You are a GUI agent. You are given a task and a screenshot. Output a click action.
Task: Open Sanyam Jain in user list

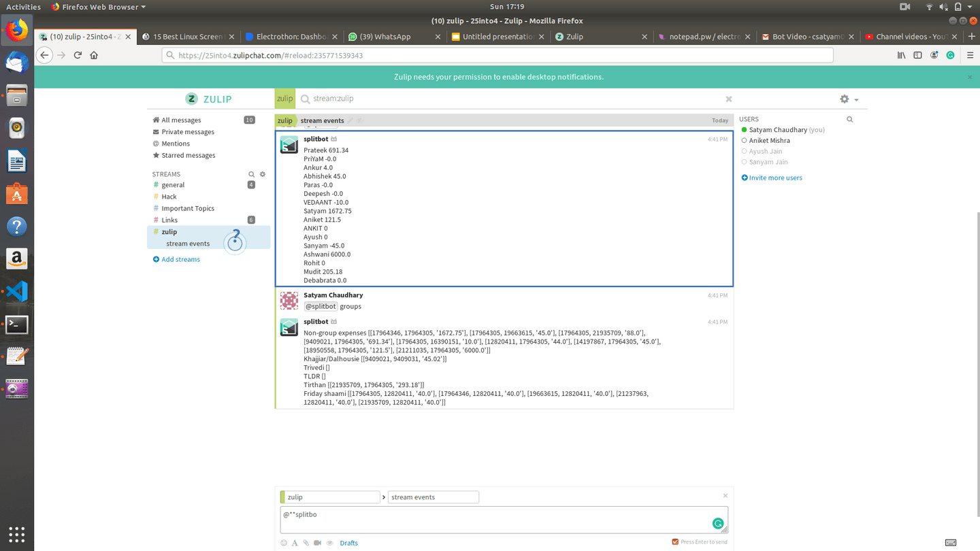[x=768, y=162]
